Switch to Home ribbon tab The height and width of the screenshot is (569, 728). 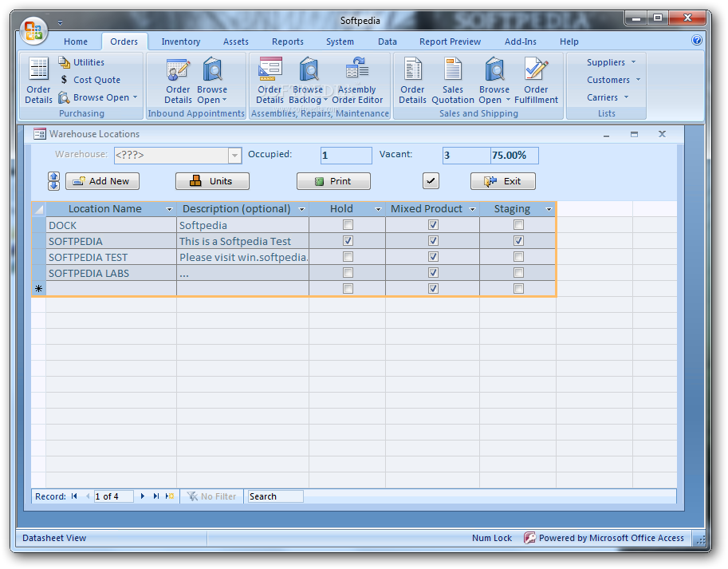(x=76, y=41)
